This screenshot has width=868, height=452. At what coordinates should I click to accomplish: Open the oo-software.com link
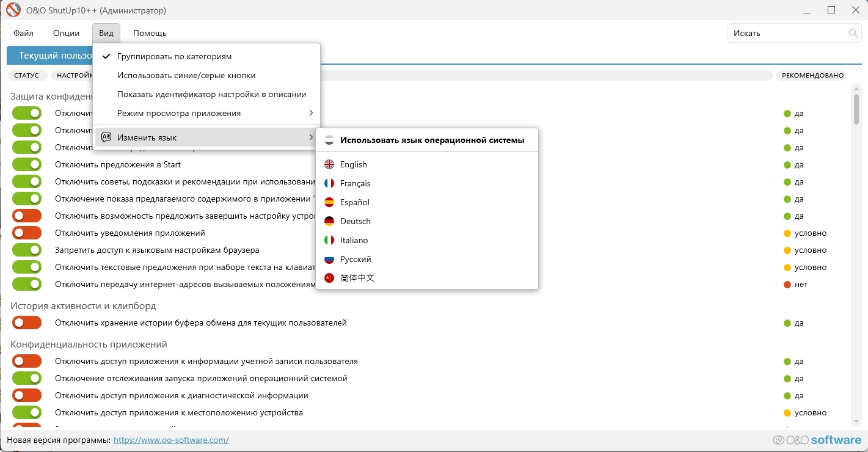[171, 440]
